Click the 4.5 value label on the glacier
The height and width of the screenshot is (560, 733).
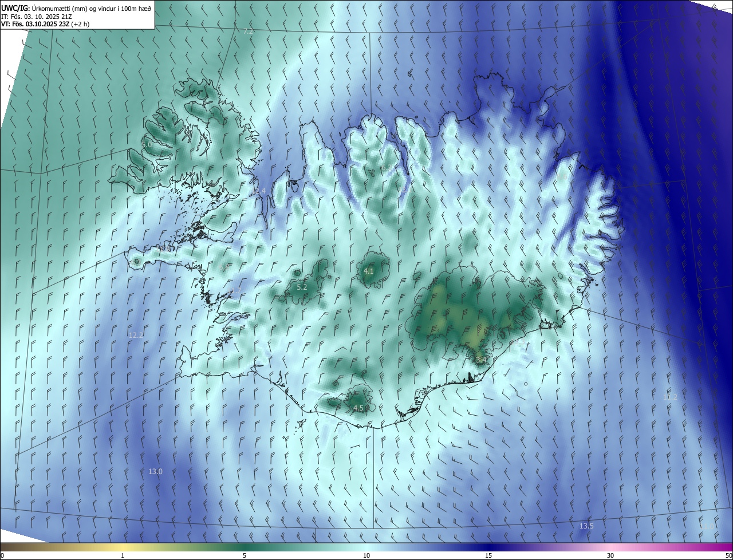[x=358, y=408]
